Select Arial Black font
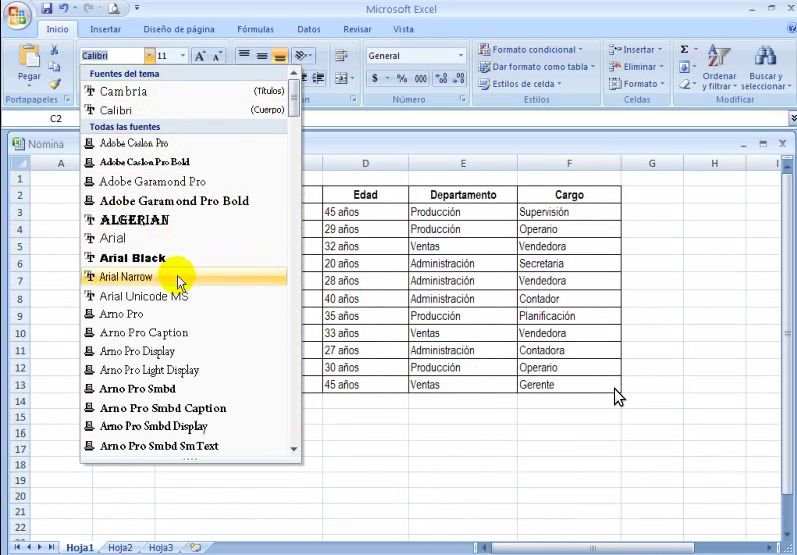797x555 pixels. (x=184, y=258)
